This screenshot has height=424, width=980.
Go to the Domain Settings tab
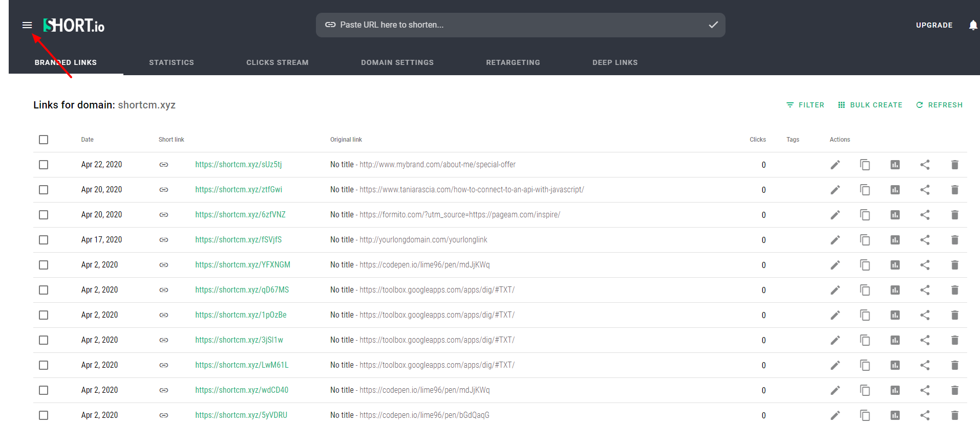[397, 62]
